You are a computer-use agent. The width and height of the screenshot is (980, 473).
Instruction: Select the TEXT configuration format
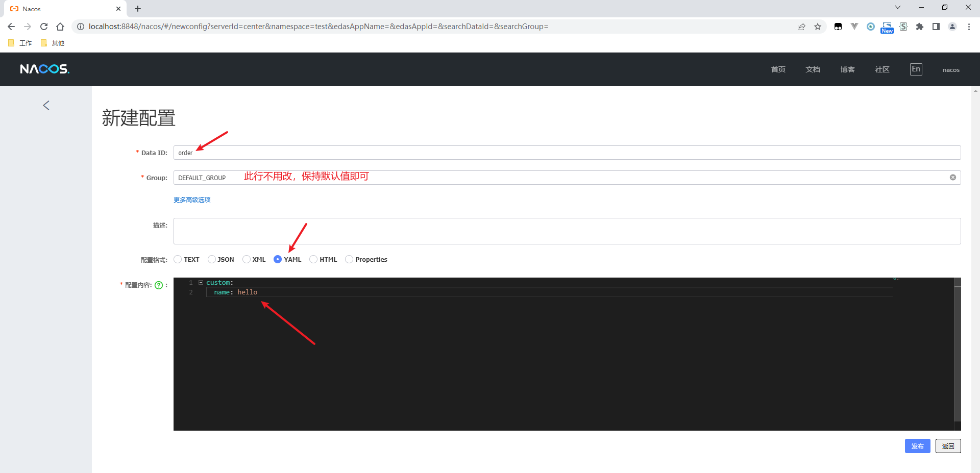pyautogui.click(x=177, y=259)
